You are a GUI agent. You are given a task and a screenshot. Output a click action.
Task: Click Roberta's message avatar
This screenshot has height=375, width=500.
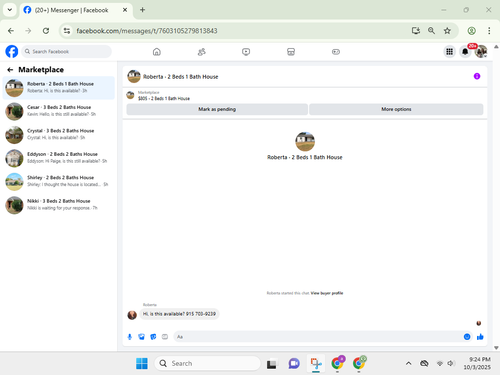pos(132,315)
